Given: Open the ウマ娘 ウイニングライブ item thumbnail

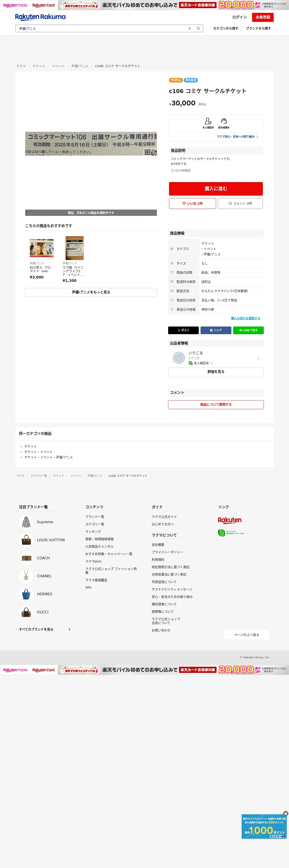Looking at the screenshot, I should (75, 248).
